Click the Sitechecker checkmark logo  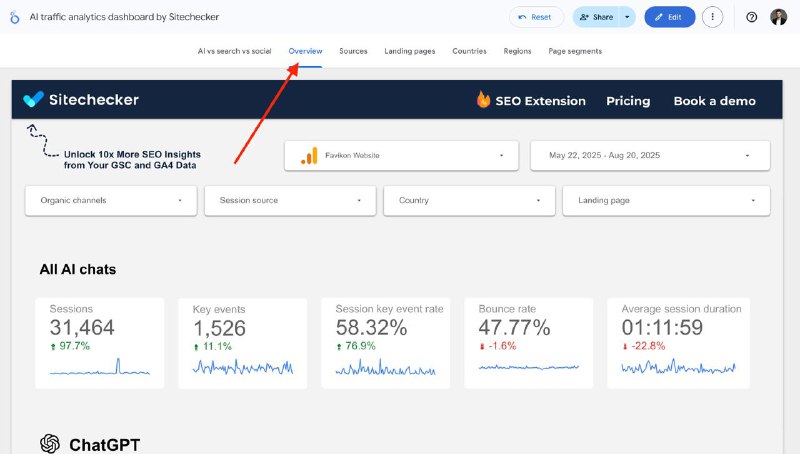(x=33, y=99)
